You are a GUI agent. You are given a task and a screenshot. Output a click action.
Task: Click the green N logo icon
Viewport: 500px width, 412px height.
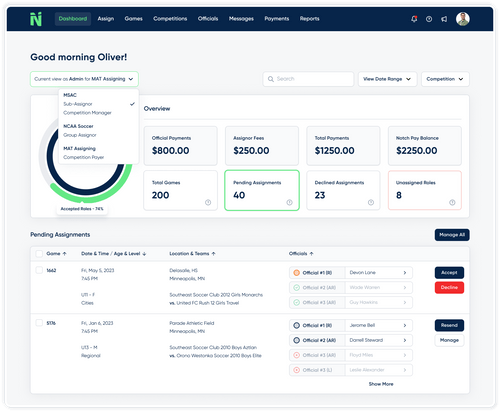point(36,19)
